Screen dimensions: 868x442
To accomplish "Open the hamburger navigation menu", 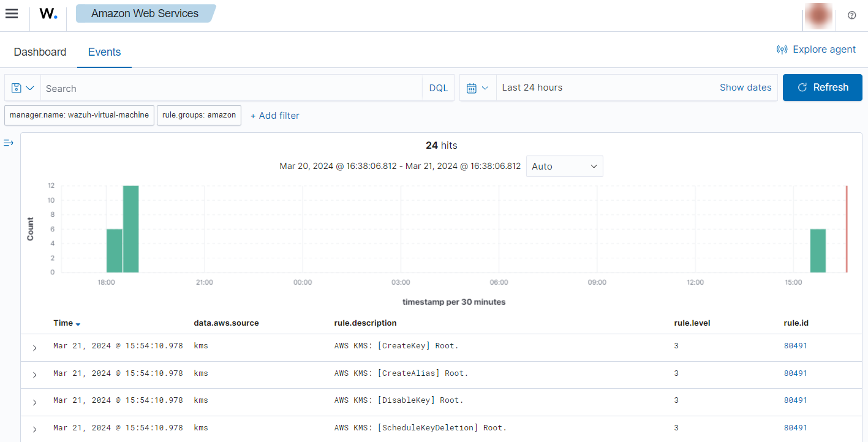I will (x=12, y=14).
